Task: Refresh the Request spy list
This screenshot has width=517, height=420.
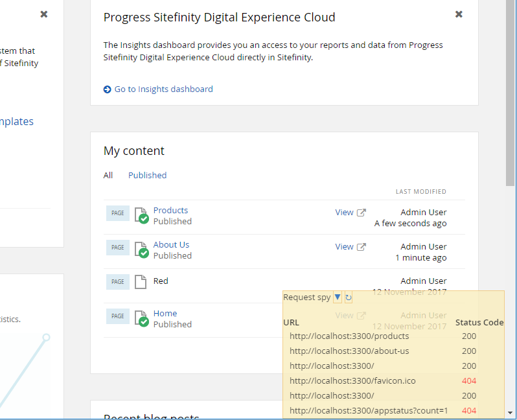Action: point(348,297)
